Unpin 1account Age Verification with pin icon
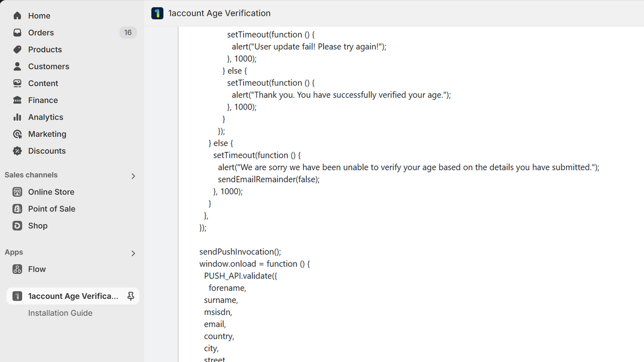Viewport: 644px width, 362px height. (x=131, y=296)
